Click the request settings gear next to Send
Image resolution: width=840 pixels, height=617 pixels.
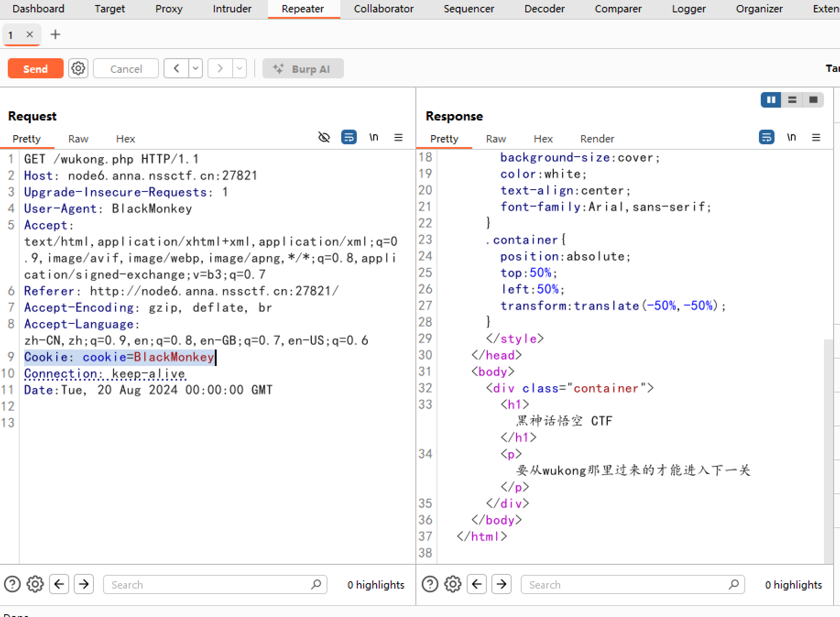pyautogui.click(x=78, y=69)
